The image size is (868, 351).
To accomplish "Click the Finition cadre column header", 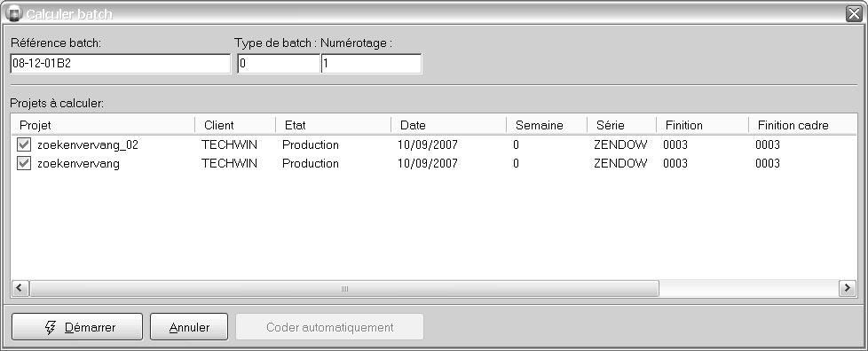I will click(802, 125).
